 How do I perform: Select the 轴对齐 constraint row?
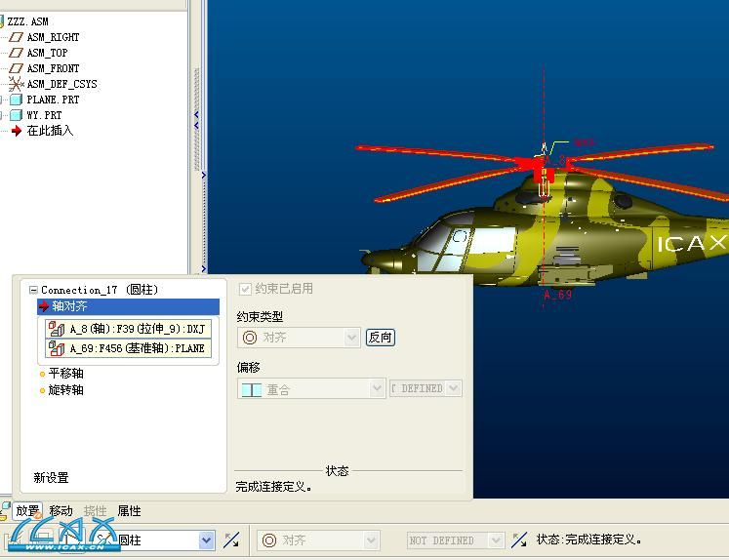[x=128, y=306]
